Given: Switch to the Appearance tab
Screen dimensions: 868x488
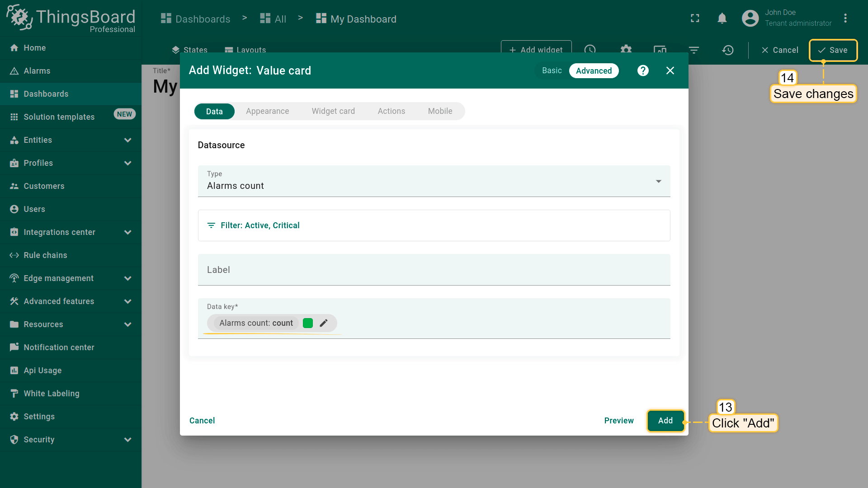Looking at the screenshot, I should [267, 111].
